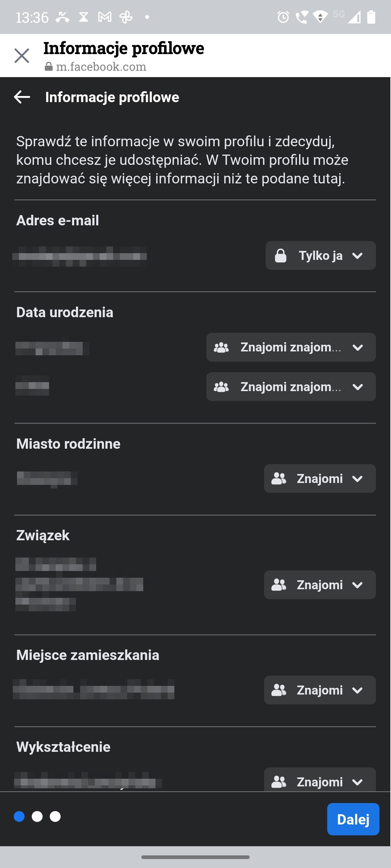The width and height of the screenshot is (391, 868).
Task: Select the first blue page indicator dot
Action: coord(19,816)
